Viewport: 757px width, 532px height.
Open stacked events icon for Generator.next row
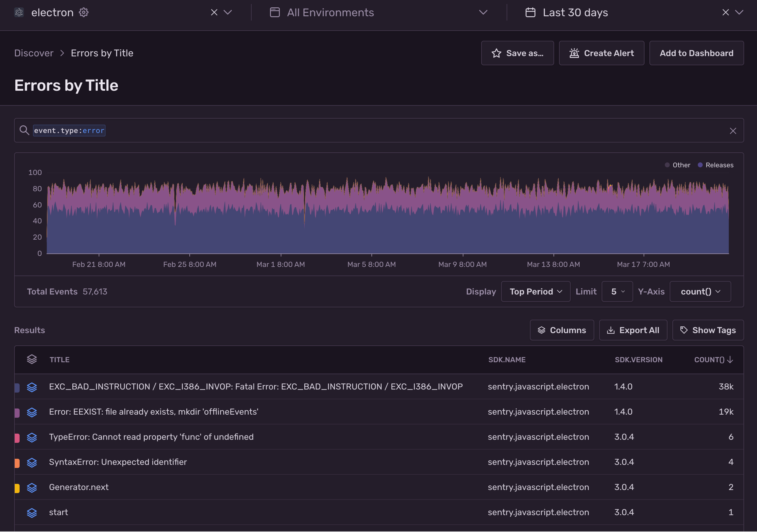click(x=32, y=488)
